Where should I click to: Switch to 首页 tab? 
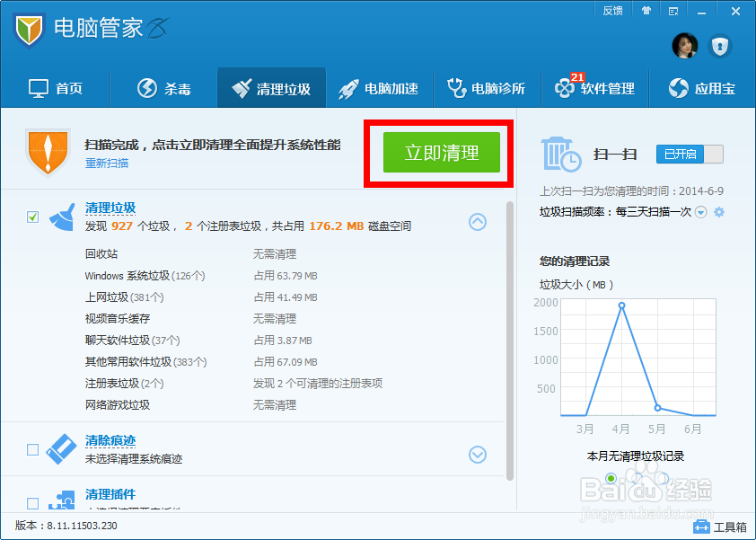tap(56, 88)
